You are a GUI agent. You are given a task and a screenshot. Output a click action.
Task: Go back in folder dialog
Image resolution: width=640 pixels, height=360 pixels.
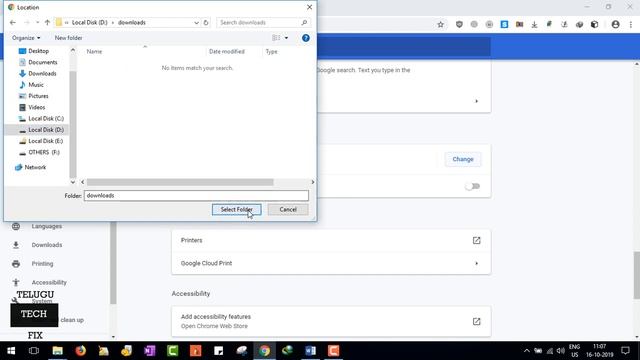pyautogui.click(x=13, y=22)
